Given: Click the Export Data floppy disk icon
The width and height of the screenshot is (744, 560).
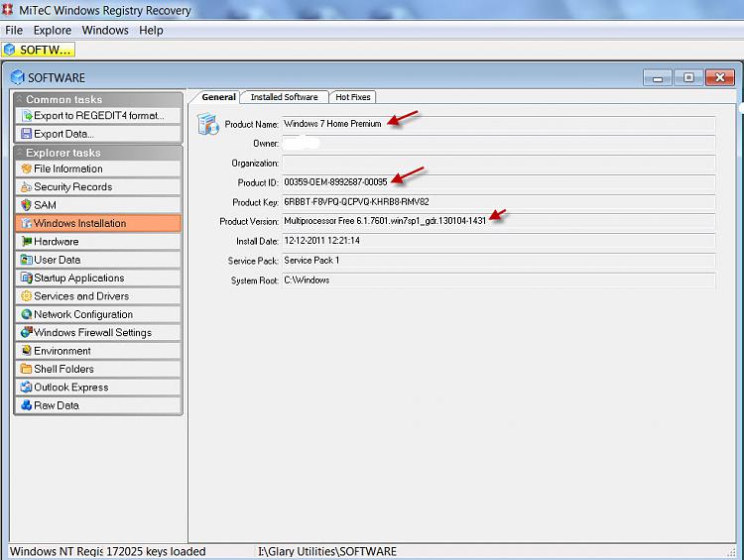Looking at the screenshot, I should tap(27, 134).
